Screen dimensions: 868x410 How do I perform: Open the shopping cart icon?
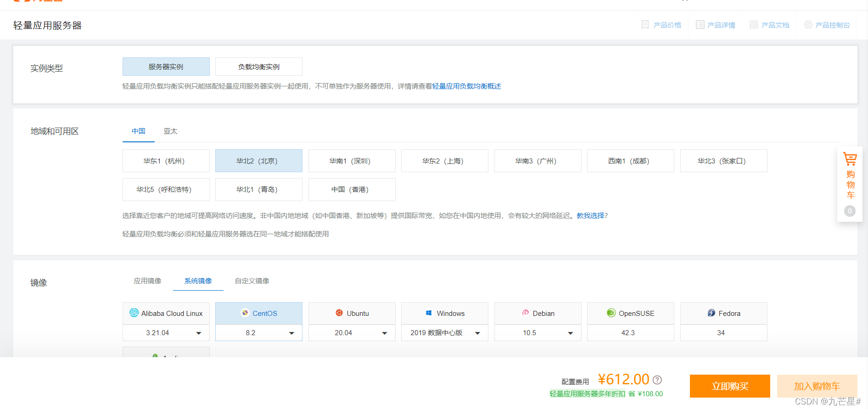pos(850,159)
